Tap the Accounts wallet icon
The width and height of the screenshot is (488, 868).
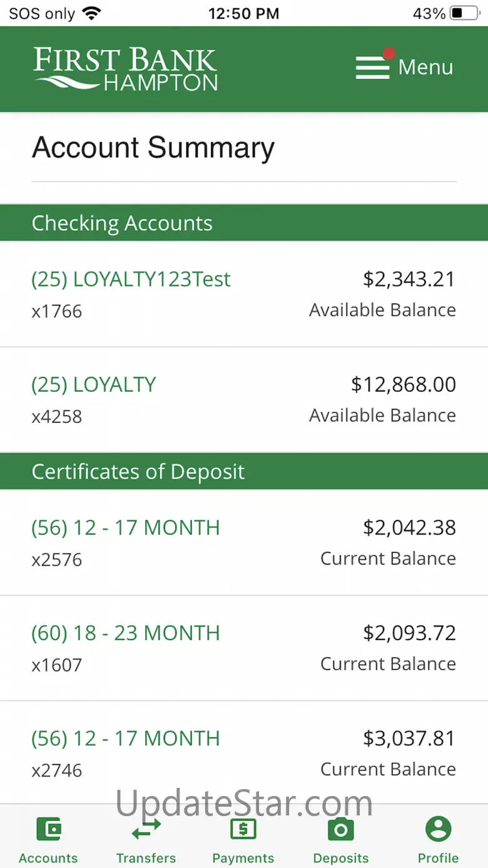[49, 830]
